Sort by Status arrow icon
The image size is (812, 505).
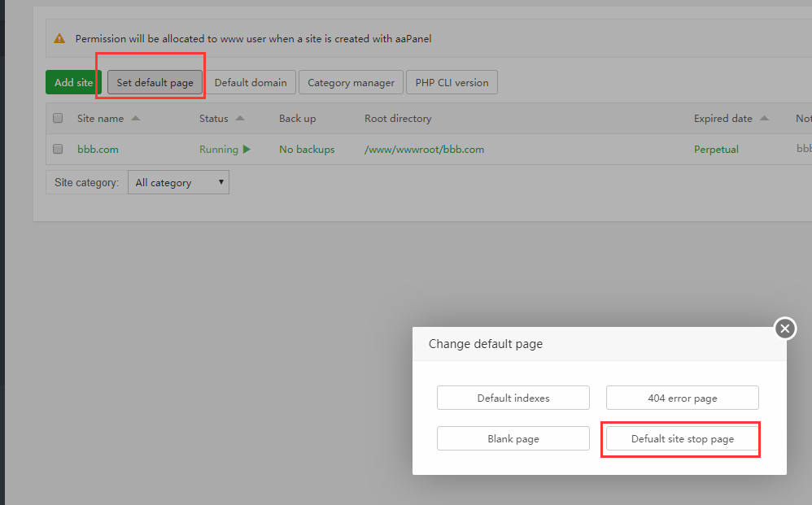point(240,119)
